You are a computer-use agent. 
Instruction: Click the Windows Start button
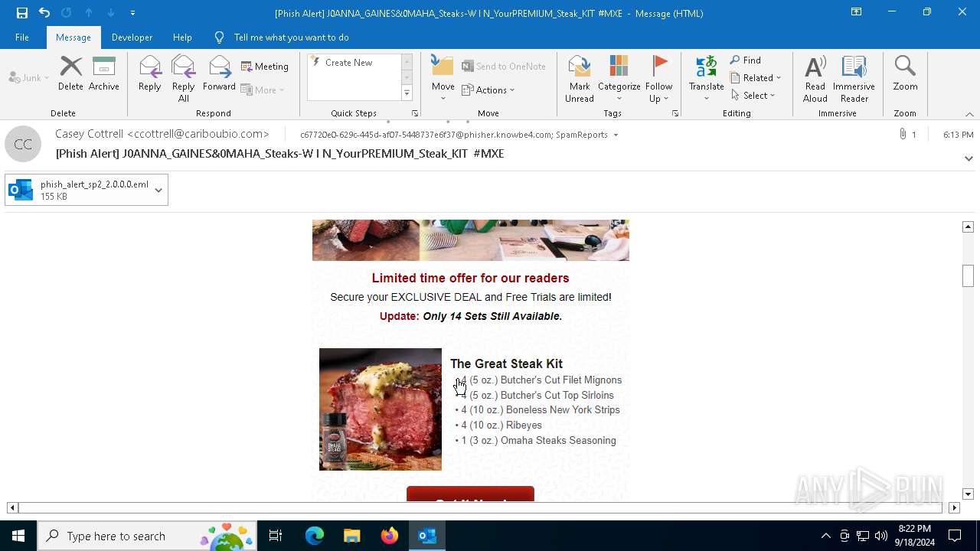(x=18, y=536)
